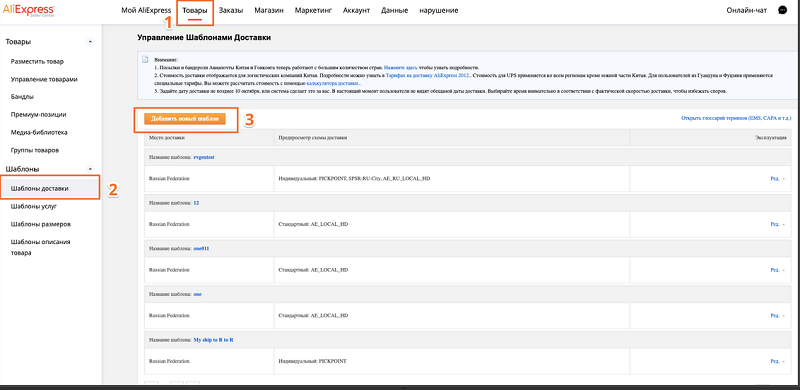The height and width of the screenshot is (390, 800).
Task: Click the evgentest template name link
Action: (204, 157)
